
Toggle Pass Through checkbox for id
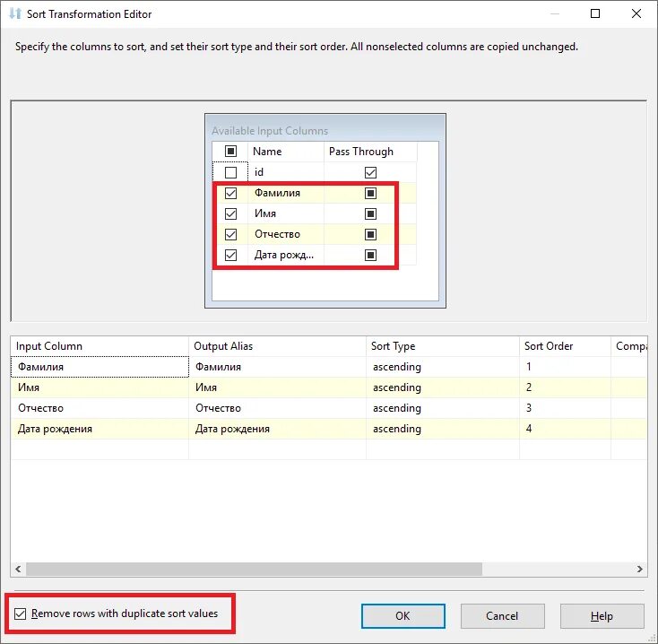[370, 172]
